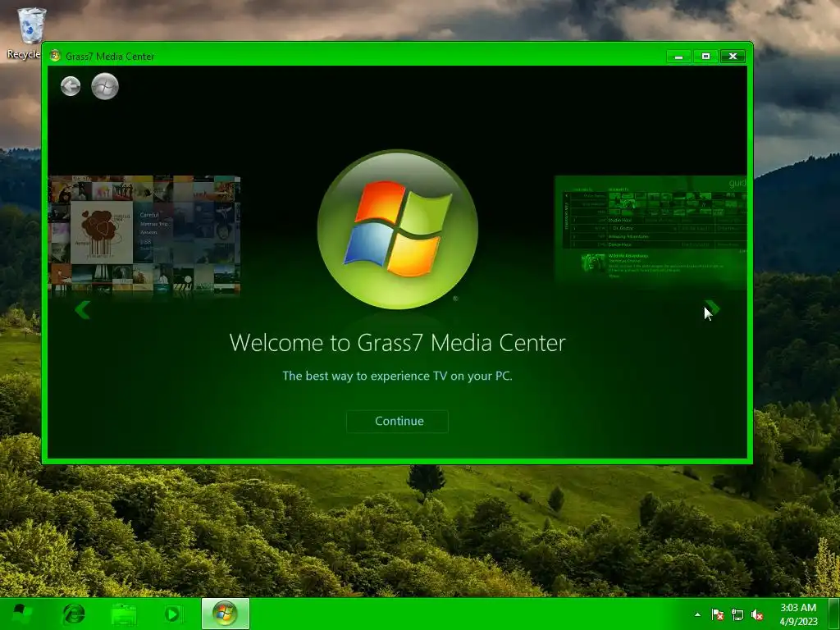Close the Grass7 Media Center window
Screen dimensions: 840x630
(x=733, y=57)
